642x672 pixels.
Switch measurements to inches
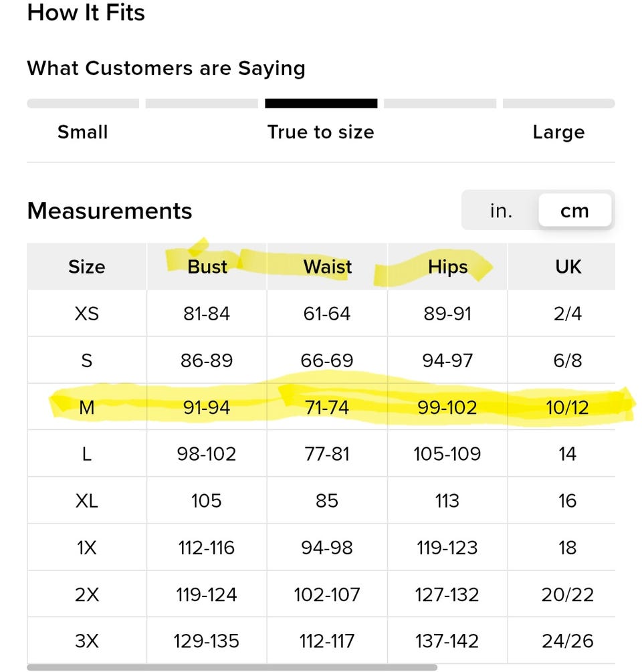(x=501, y=211)
